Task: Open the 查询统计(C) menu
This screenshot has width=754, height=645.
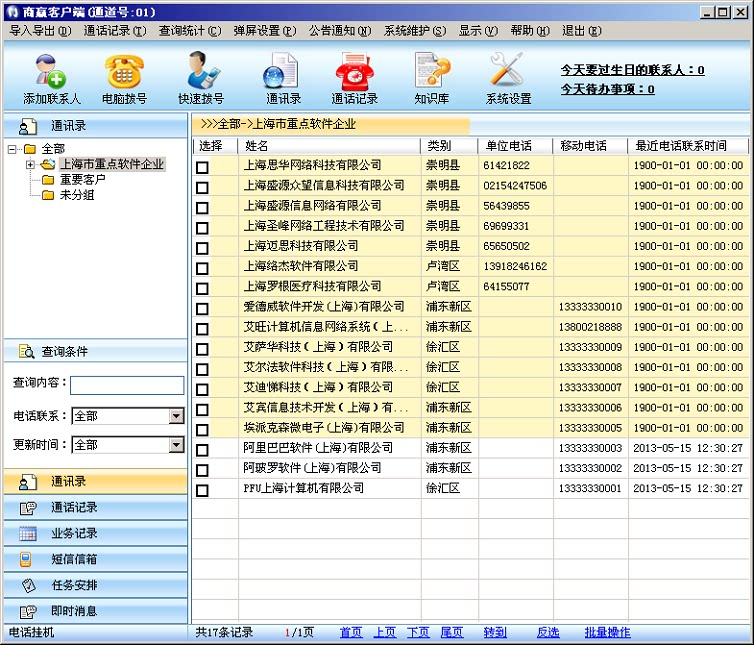Action: pos(190,31)
